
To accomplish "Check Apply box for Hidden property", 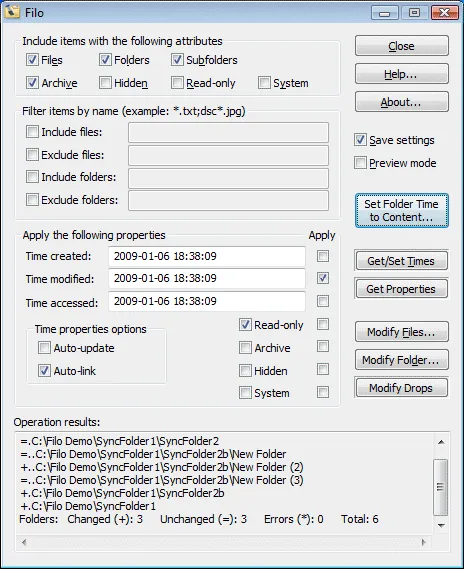I will pyautogui.click(x=323, y=369).
